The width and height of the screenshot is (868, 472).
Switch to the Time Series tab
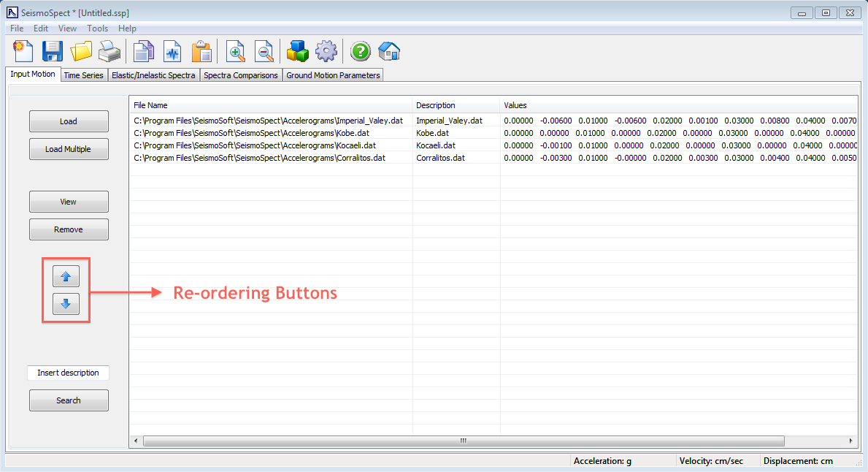(x=83, y=75)
